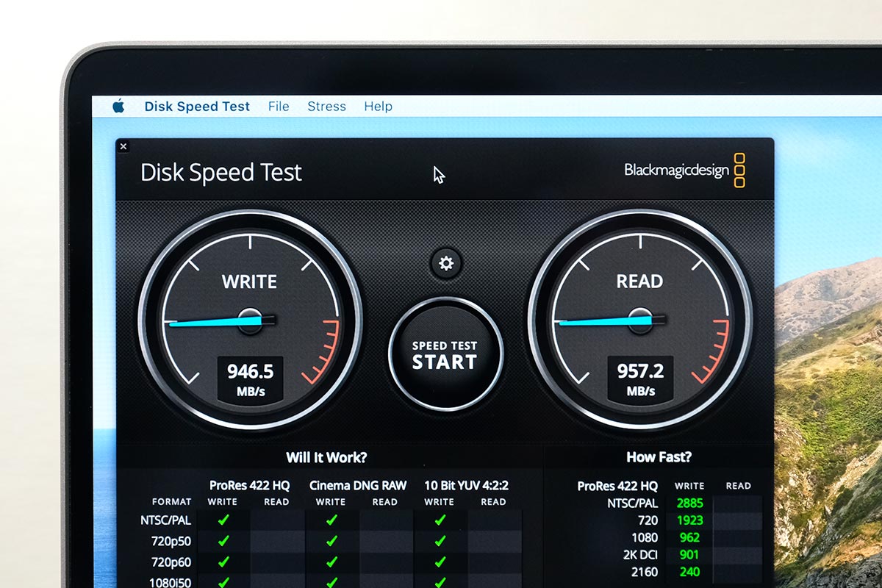Viewport: 882px width, 588px height.
Task: Click ProRes 422 HQ header in How Fast
Action: point(617,487)
